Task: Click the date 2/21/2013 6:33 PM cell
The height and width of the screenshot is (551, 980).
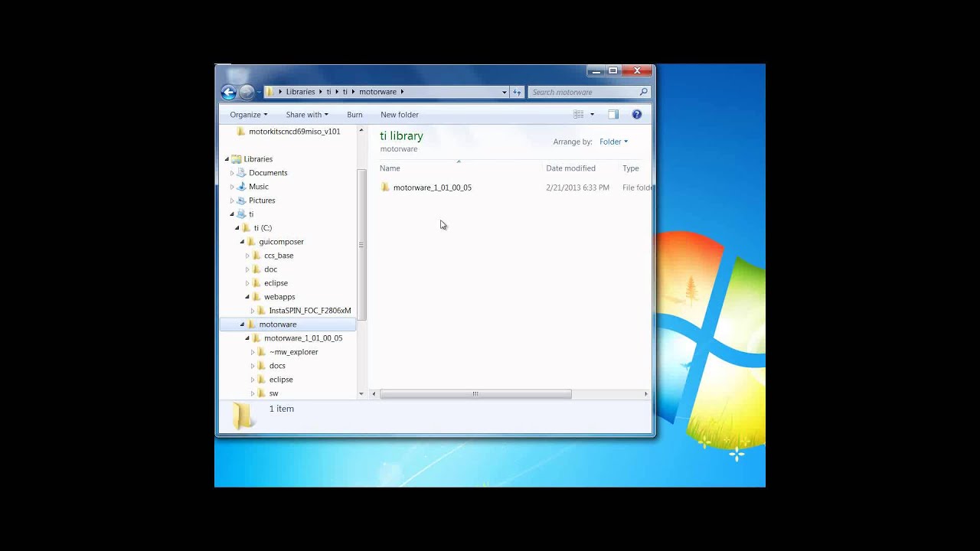Action: (578, 187)
